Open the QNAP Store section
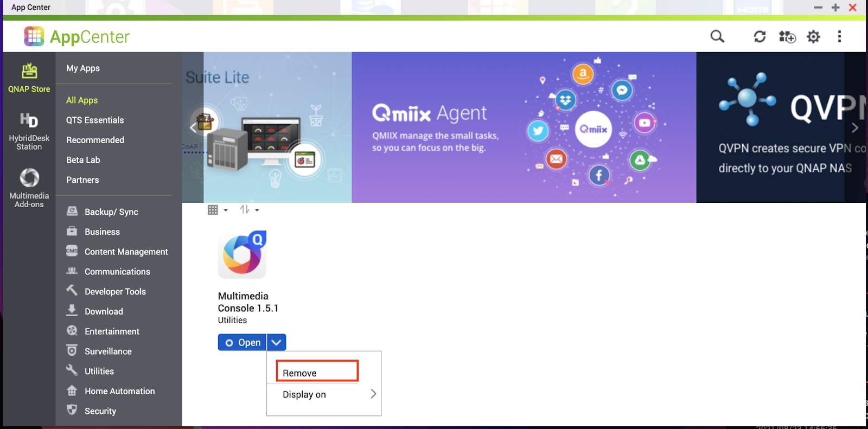The image size is (868, 429). point(29,78)
